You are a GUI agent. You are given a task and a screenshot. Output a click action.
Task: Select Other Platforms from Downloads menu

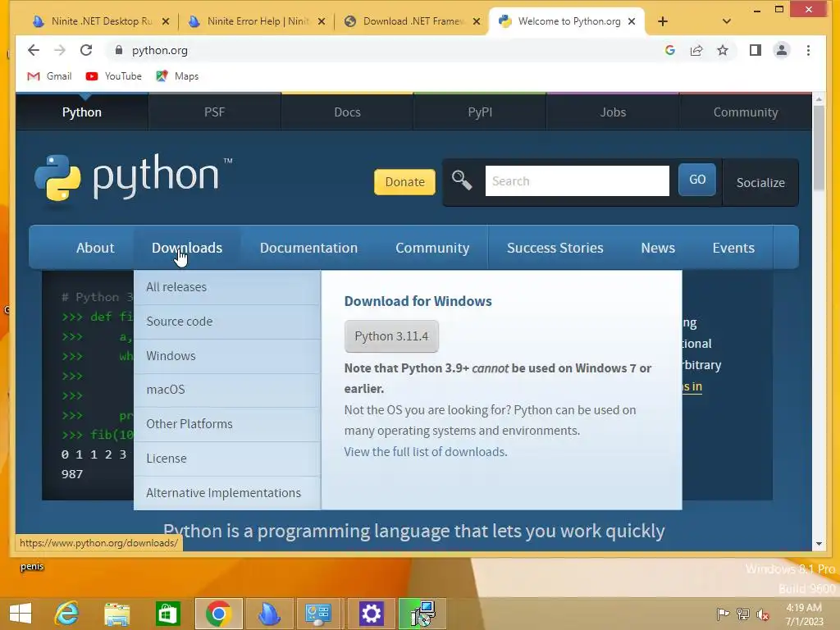(227, 424)
